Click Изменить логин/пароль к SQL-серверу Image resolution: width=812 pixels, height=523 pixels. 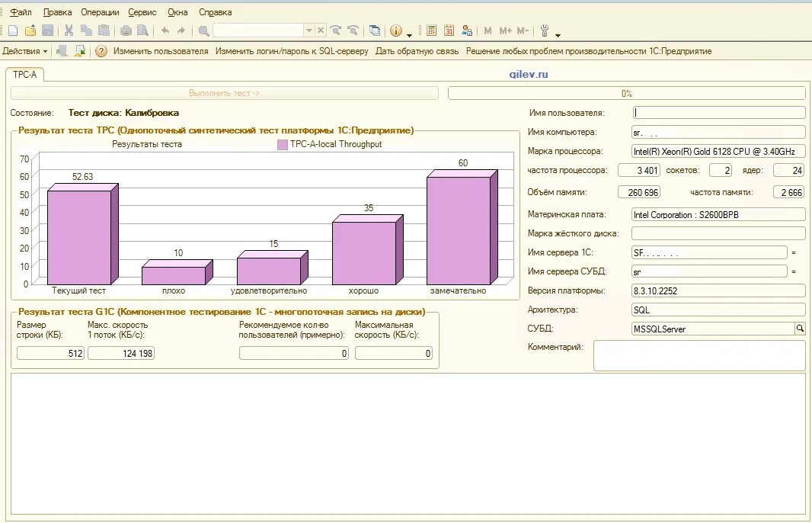[292, 51]
